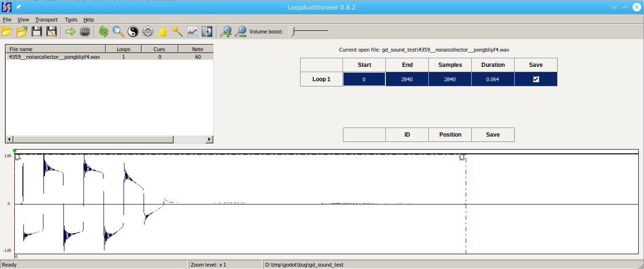Click the pin icon in the title bar
This screenshot has height=269, width=644.
(18, 8)
